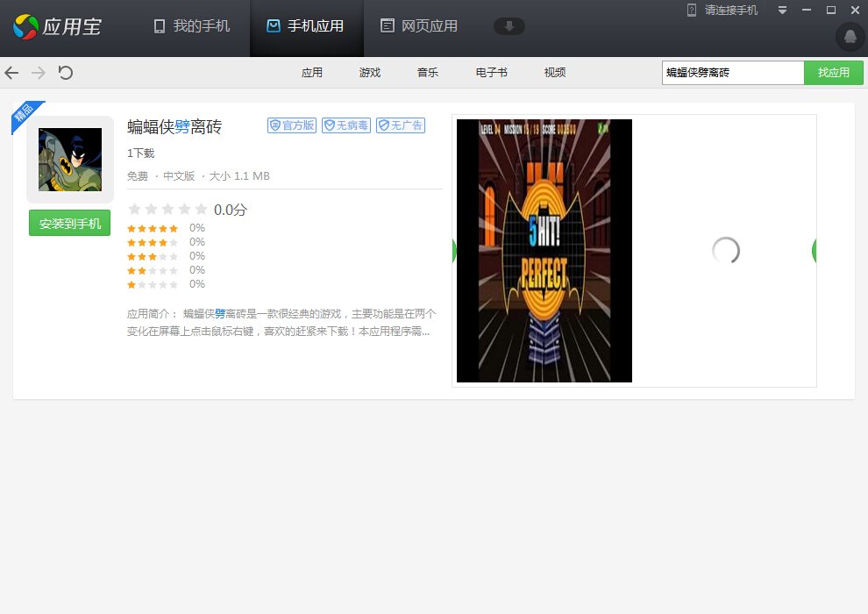Viewport: 868px width, 614px height.
Task: Click the 官方版 badge
Action: point(292,125)
